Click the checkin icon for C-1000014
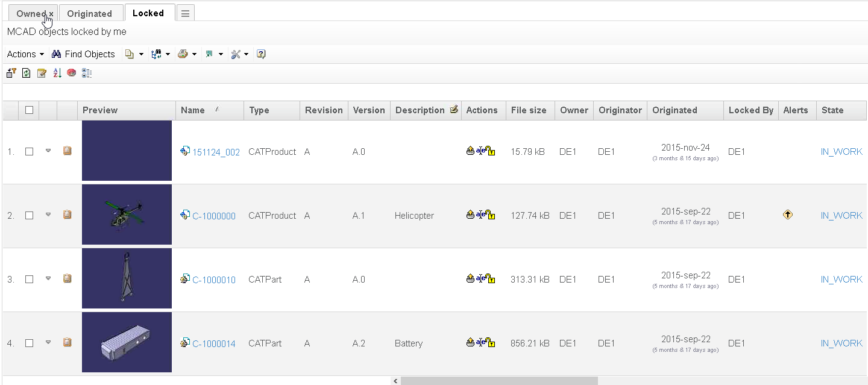Viewport: 868px width, 385px height. 470,343
